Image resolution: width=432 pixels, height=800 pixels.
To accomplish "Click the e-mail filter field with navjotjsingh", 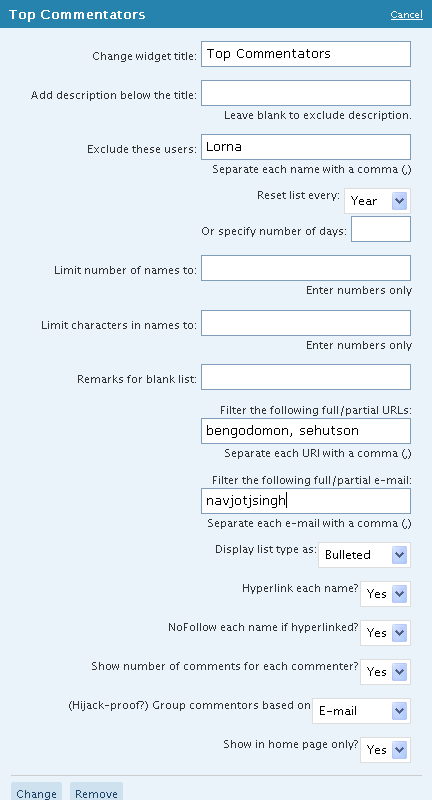I will 306,501.
